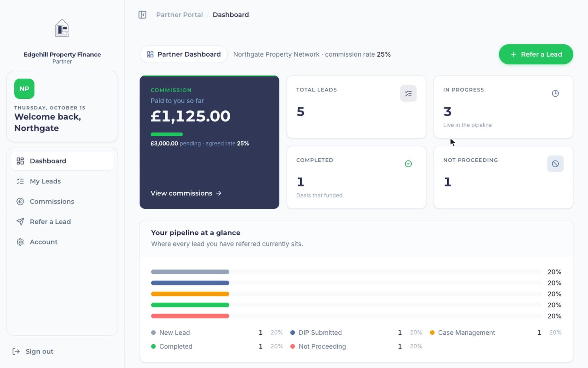Viewport: 588px width, 368px height.
Task: Click the green Completed pipeline bar
Action: [x=190, y=305]
